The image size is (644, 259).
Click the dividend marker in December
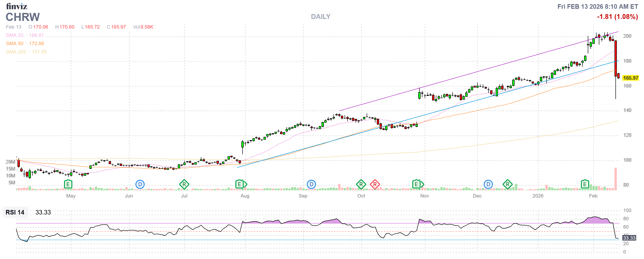[488, 185]
